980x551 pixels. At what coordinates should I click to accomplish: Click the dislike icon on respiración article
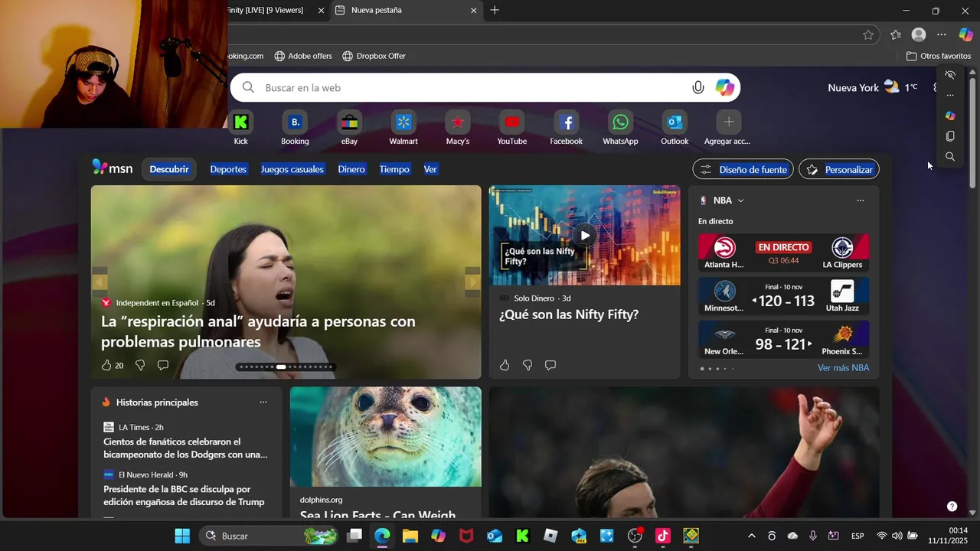(x=140, y=365)
